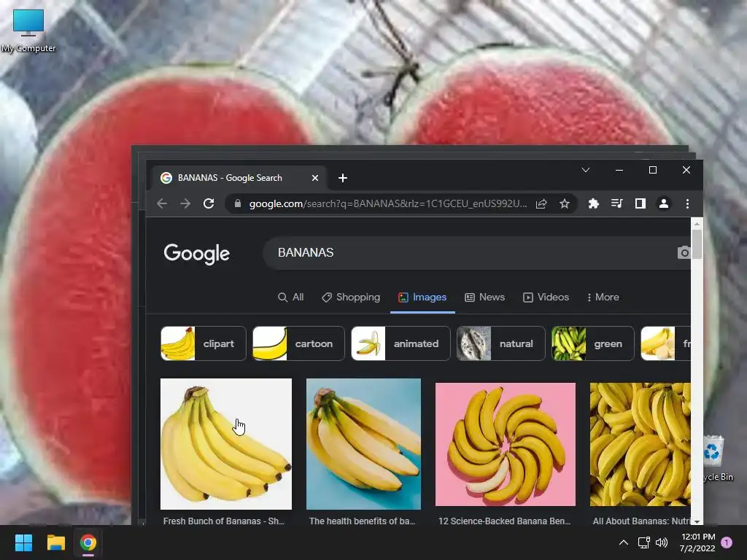This screenshot has width=747, height=560.
Task: Open media control icon in Chrome toolbar
Action: [x=617, y=204]
